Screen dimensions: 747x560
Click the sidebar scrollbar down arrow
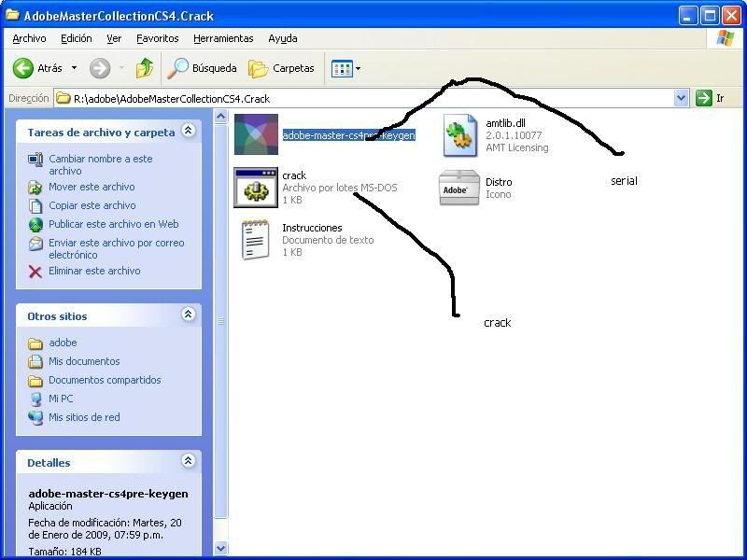[220, 548]
